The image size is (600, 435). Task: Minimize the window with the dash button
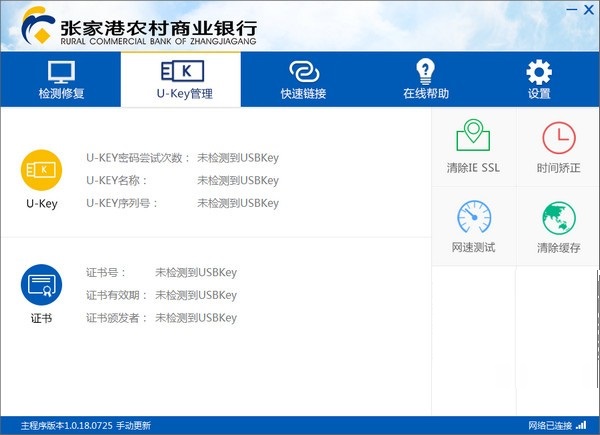click(571, 10)
